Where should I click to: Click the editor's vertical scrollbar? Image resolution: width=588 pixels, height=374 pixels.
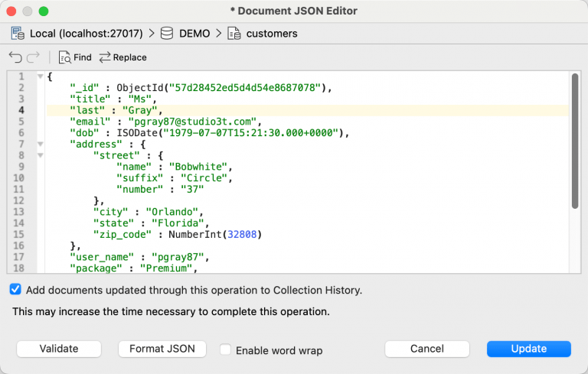tap(574, 140)
